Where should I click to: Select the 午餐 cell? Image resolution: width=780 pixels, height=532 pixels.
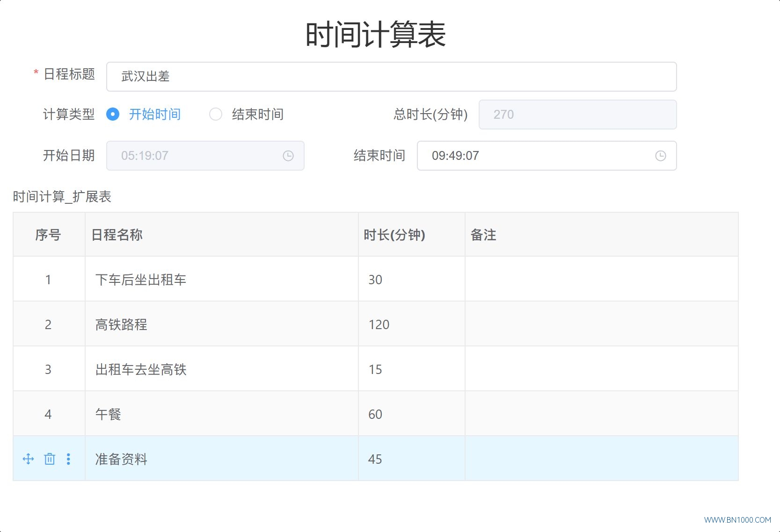(222, 414)
